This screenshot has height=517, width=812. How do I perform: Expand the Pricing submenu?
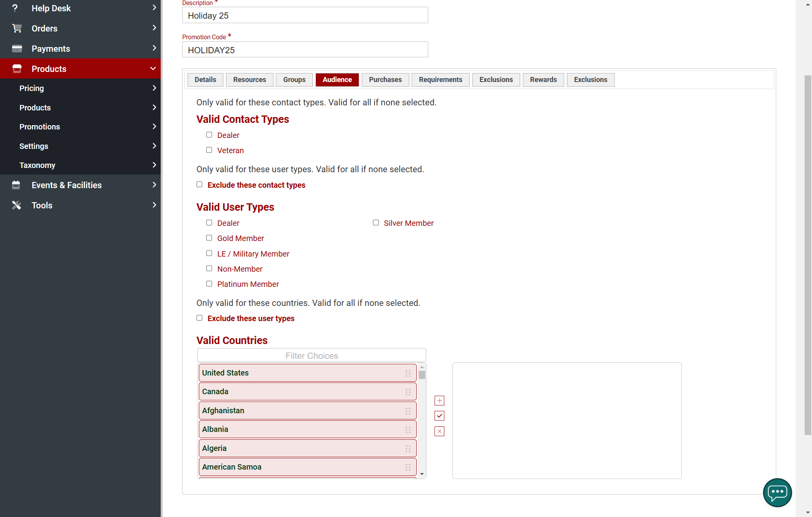[154, 88]
